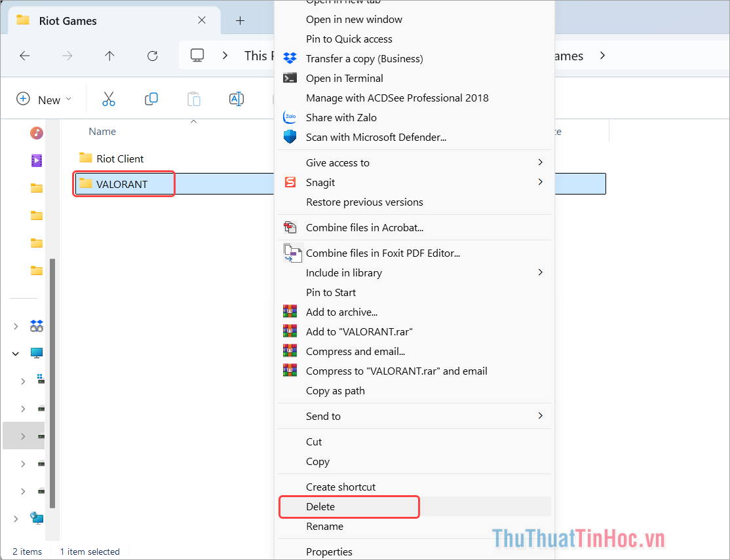The image size is (730, 560).
Task: Click This PC in the address bar breadcrumb
Action: click(258, 56)
